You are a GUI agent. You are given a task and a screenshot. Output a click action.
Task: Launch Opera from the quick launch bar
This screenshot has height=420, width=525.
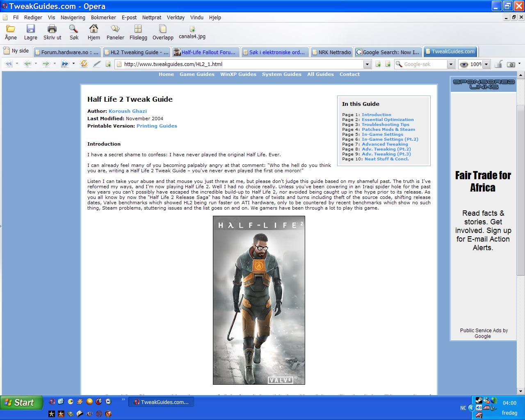52,402
